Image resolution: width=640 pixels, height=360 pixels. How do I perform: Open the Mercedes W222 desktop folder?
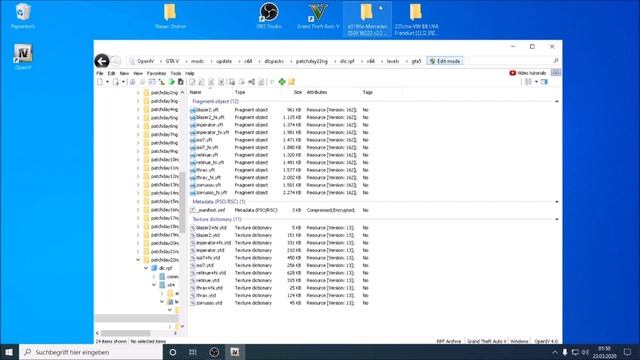click(367, 19)
